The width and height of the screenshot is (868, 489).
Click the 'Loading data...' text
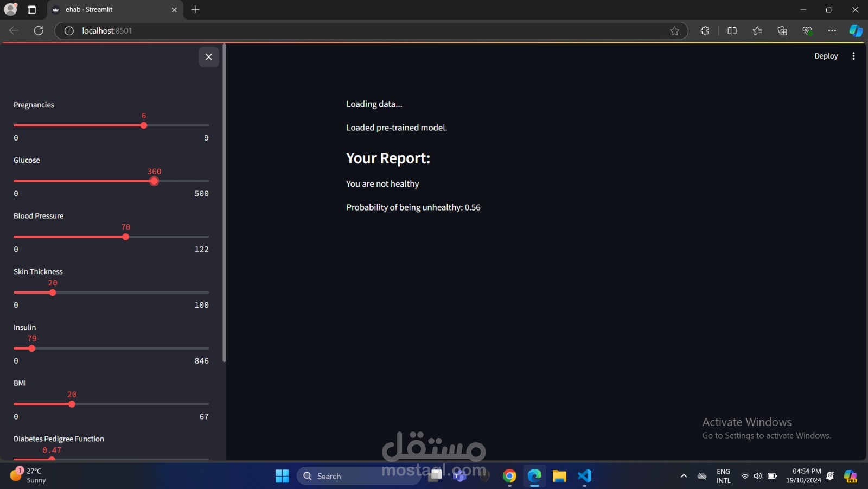pos(374,104)
